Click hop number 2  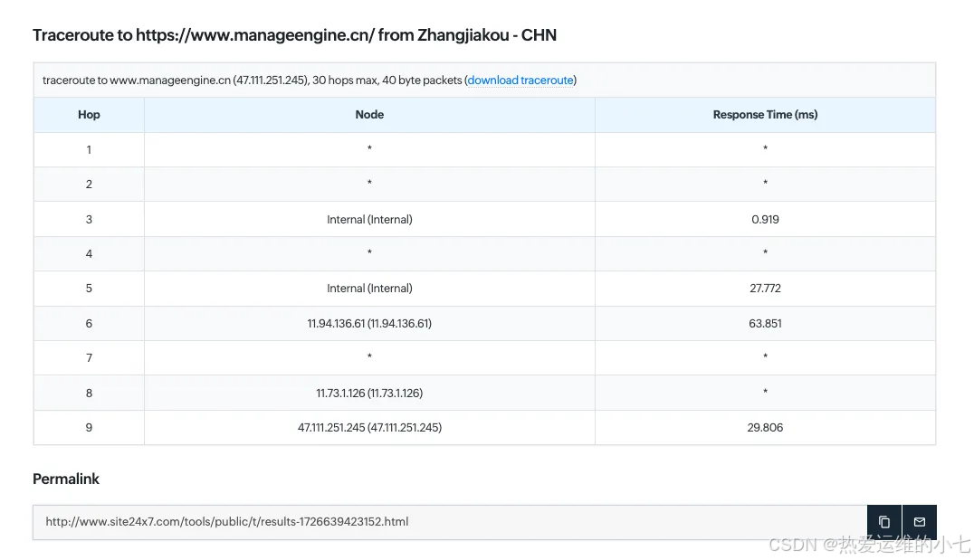click(x=89, y=185)
